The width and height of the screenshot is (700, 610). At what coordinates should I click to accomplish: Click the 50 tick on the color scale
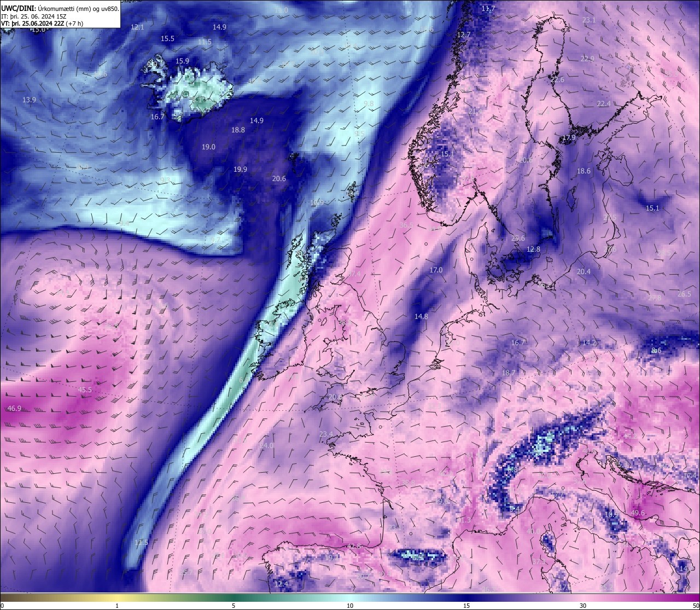(x=696, y=606)
